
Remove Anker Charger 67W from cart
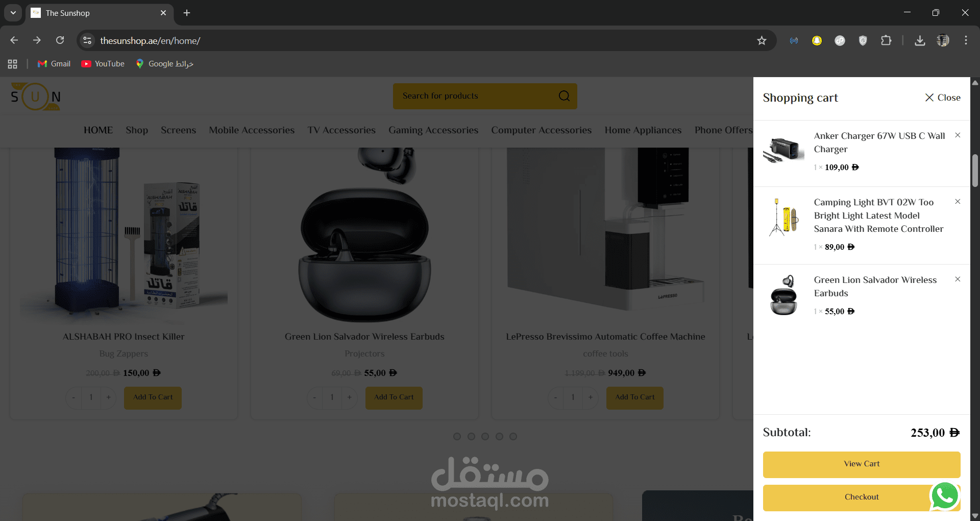point(958,135)
